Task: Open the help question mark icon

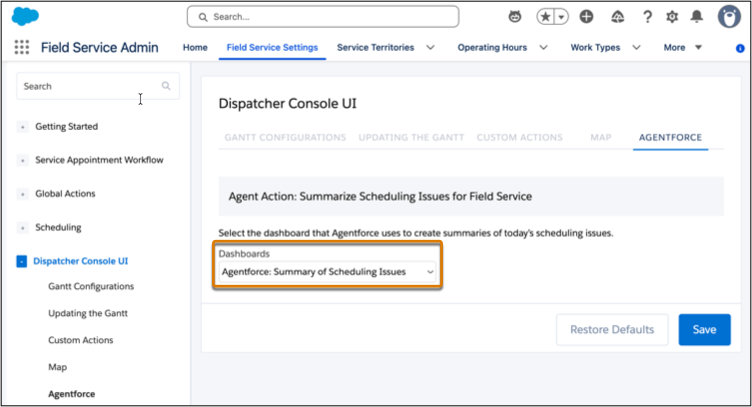Action: pos(647,17)
